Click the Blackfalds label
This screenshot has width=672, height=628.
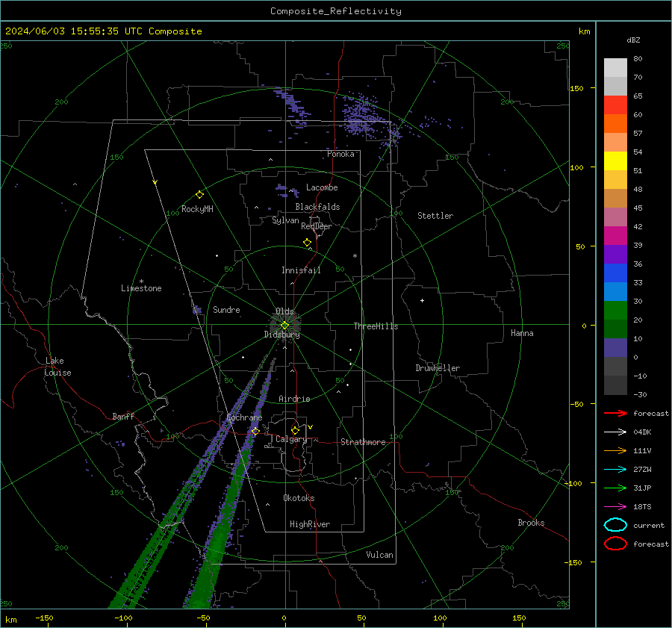click(x=317, y=207)
